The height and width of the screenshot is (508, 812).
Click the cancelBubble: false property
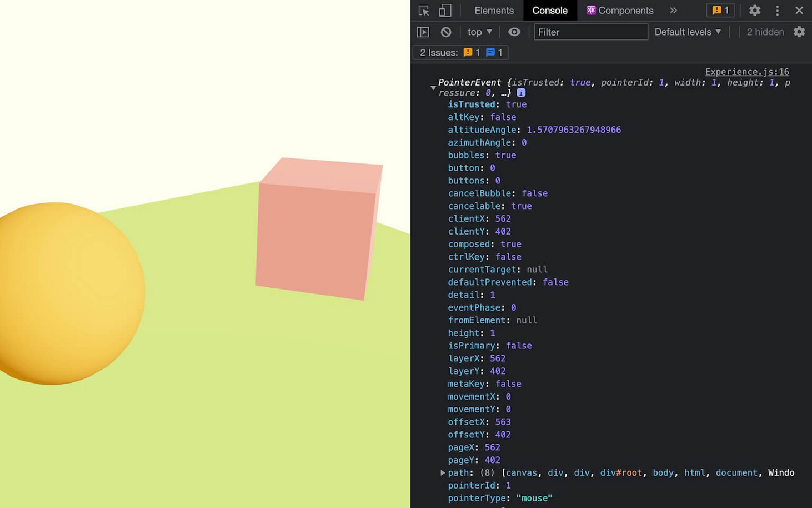(498, 193)
